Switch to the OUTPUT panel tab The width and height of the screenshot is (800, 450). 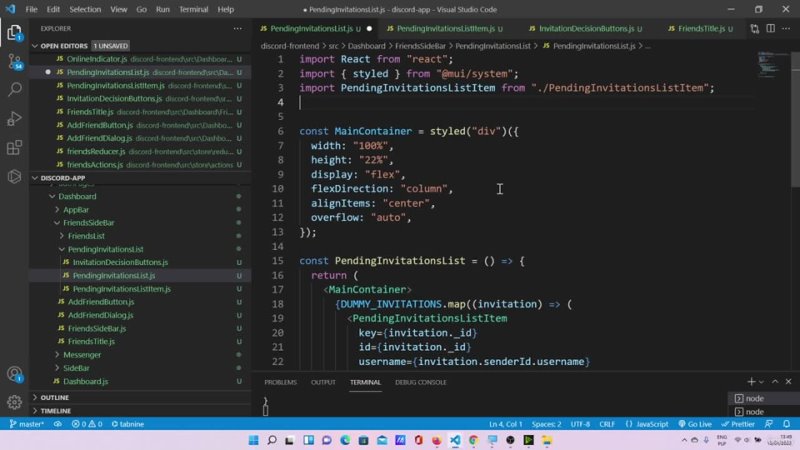323,382
